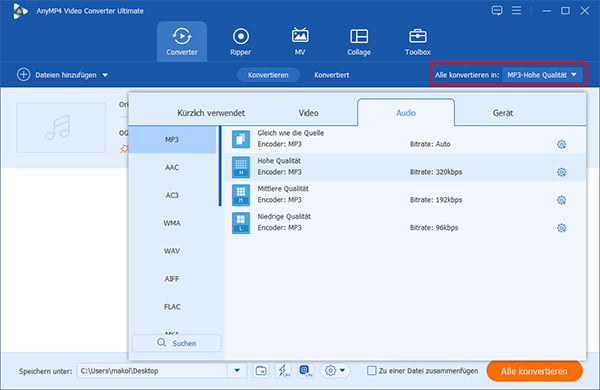
Task: Click the Suchen search field
Action: point(176,343)
